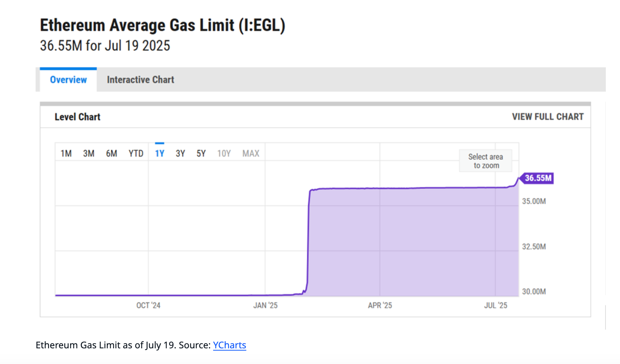Image resolution: width=620 pixels, height=364 pixels.
Task: Open the Interactive Chart tab
Action: point(140,80)
